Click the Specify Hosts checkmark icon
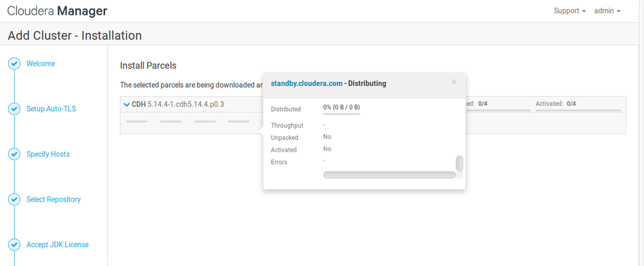This screenshot has width=644, height=266. click(x=14, y=154)
